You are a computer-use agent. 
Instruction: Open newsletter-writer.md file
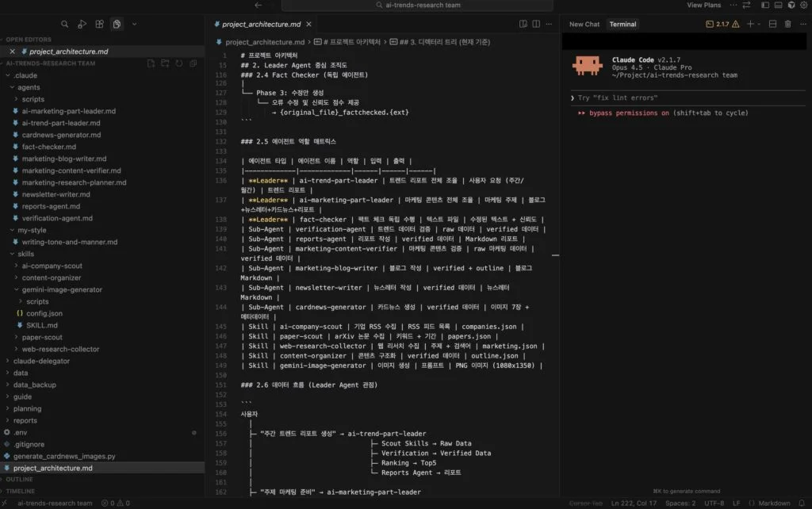click(56, 195)
